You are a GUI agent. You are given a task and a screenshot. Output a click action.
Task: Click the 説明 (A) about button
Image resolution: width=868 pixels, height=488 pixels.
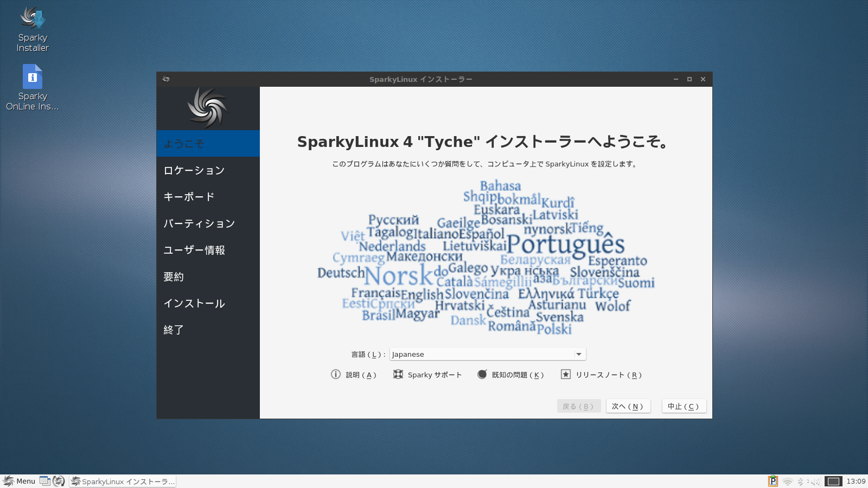tap(354, 375)
